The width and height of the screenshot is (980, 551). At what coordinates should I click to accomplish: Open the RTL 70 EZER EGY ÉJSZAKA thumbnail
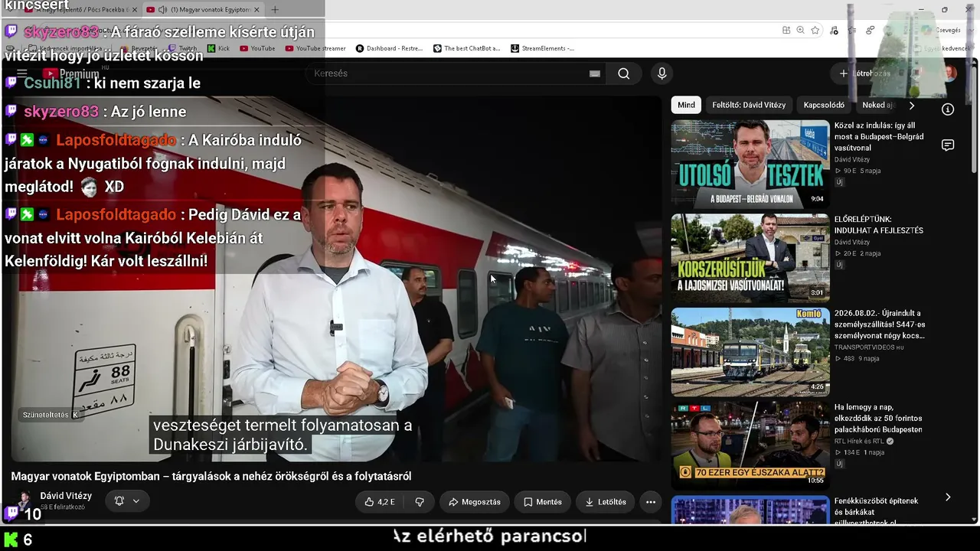click(750, 445)
